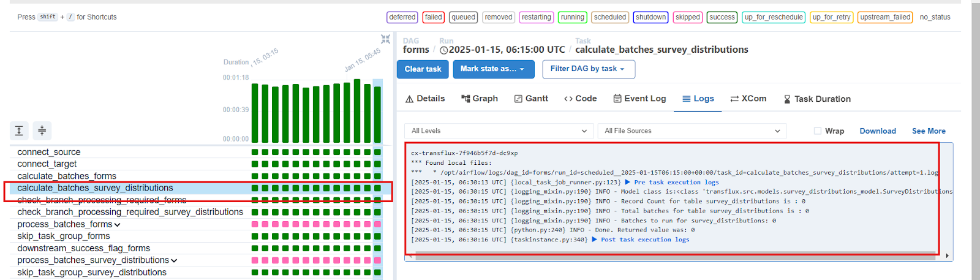980x280 pixels.
Task: Expand the process_batches_forms task group
Action: click(117, 225)
